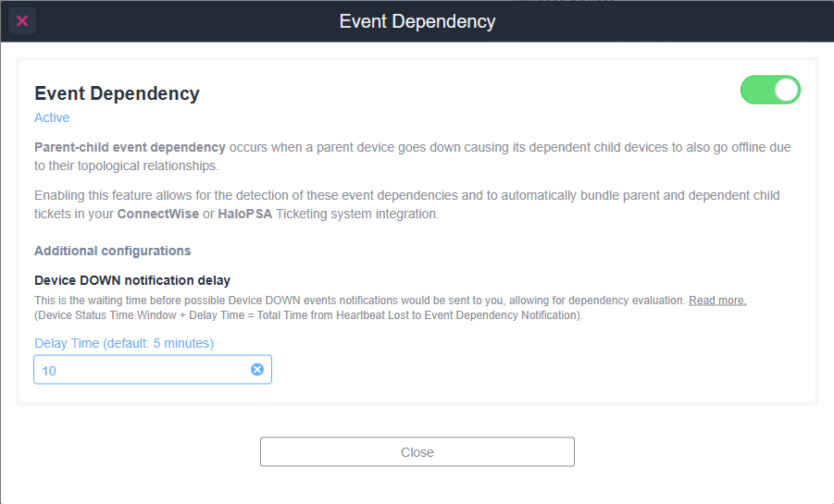Click the value 10 inside the delay field
Viewport: 834px width, 504px height.
pyautogui.click(x=49, y=371)
